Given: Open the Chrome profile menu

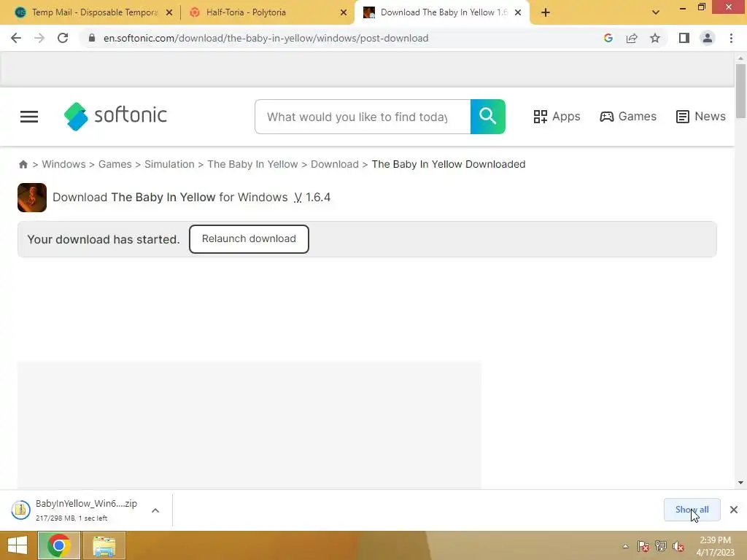Looking at the screenshot, I should (708, 38).
